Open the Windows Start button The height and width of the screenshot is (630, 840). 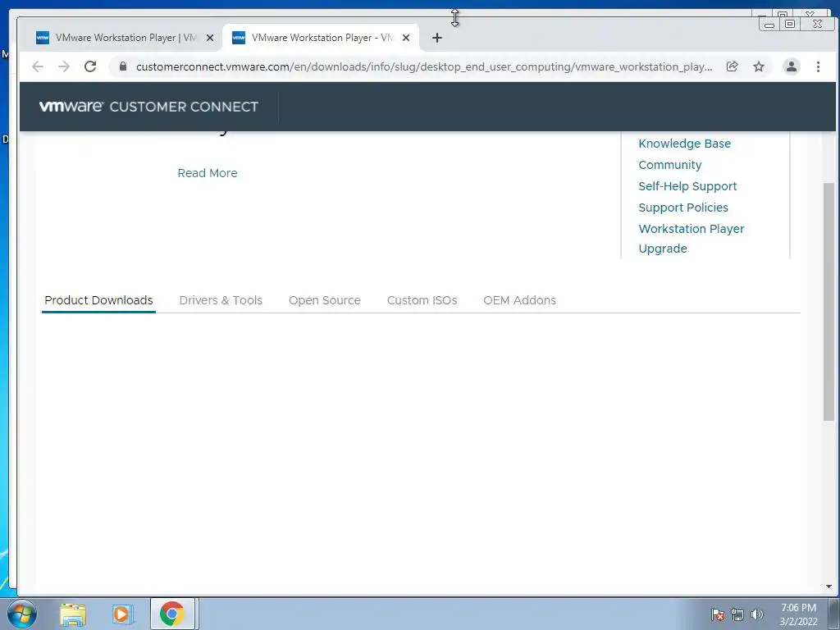click(22, 614)
